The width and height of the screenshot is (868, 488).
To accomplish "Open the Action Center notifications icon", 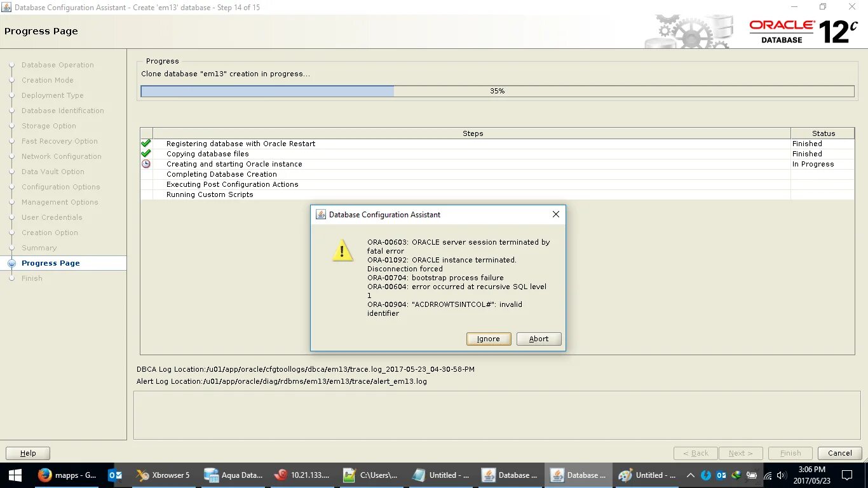I will coord(847,475).
